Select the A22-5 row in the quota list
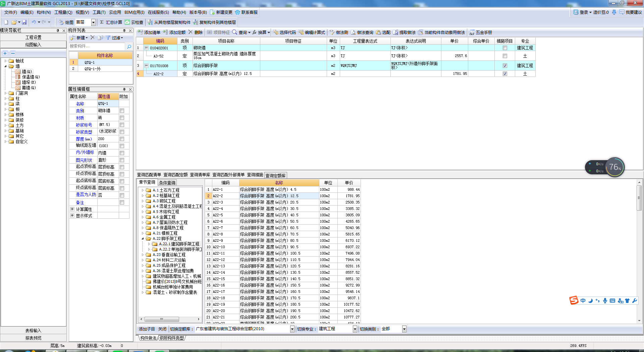The width and height of the screenshot is (644, 352). (283, 215)
